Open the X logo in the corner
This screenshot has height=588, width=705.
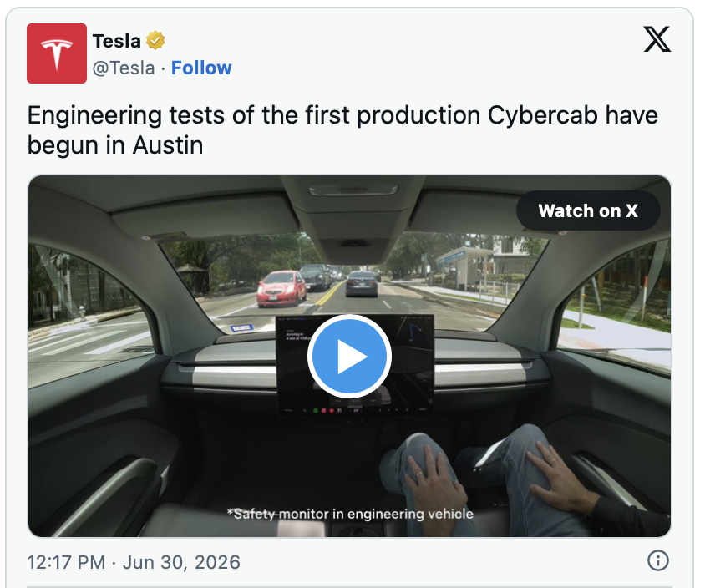click(x=657, y=39)
